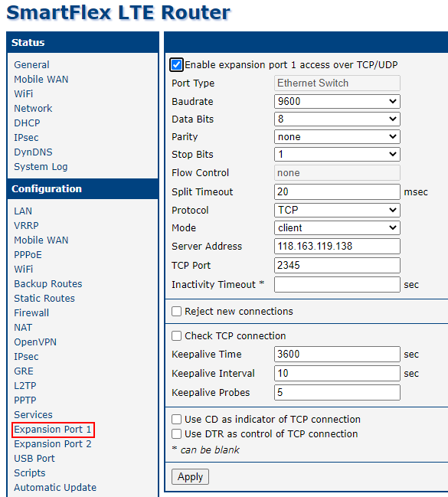448x497 pixels.
Task: Open L2TP configuration
Action: click(25, 386)
